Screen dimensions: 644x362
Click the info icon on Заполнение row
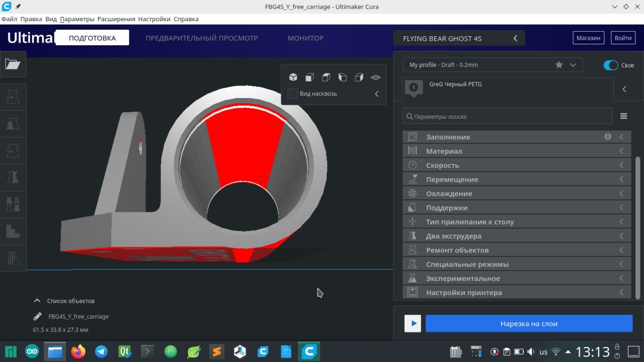click(608, 136)
